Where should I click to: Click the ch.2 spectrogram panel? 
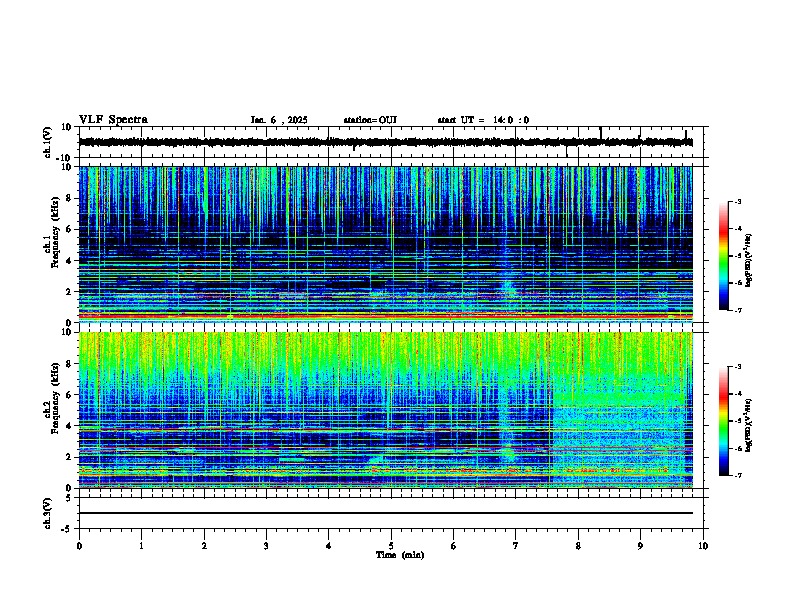click(x=386, y=410)
